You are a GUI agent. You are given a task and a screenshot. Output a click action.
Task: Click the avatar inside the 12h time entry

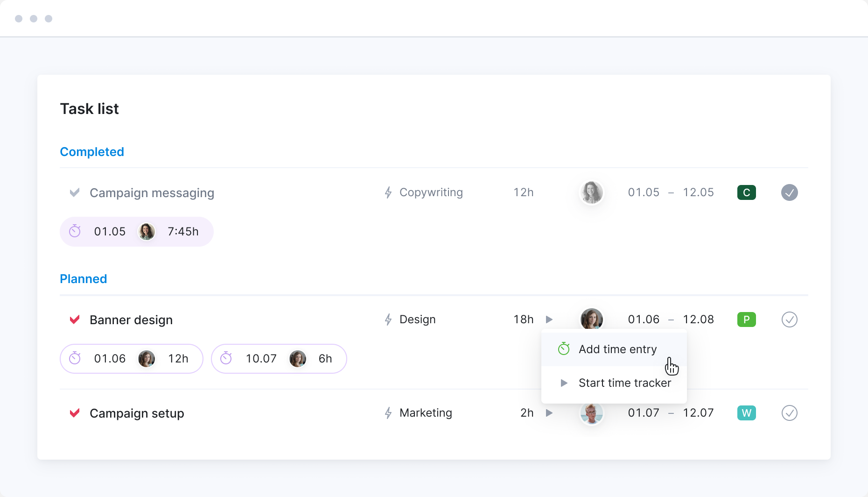(147, 358)
